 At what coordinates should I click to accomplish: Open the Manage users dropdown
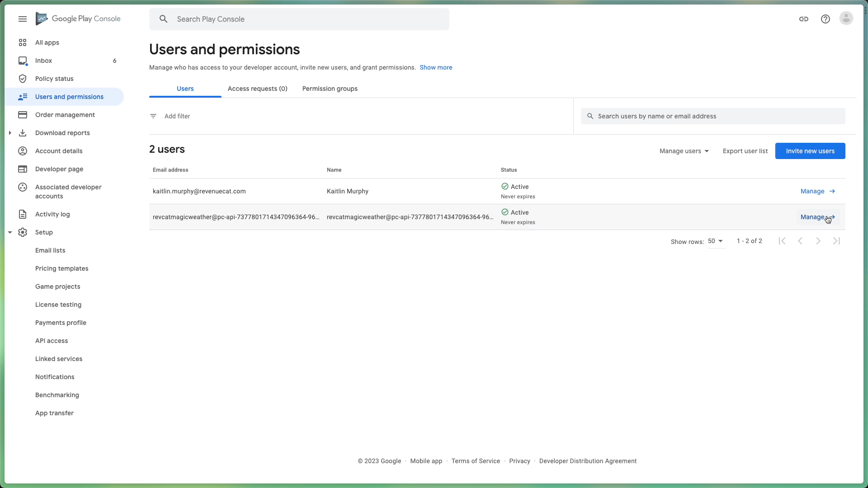coord(684,151)
